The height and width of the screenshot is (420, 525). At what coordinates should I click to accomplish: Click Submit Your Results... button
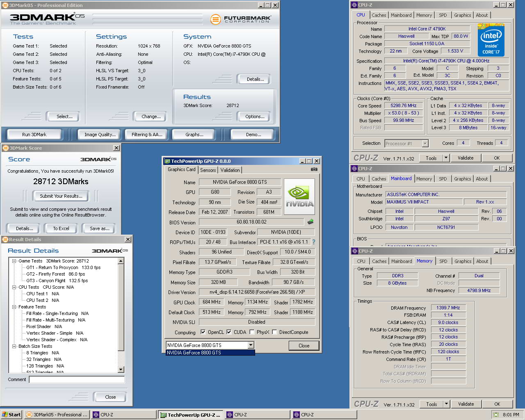[x=61, y=196]
